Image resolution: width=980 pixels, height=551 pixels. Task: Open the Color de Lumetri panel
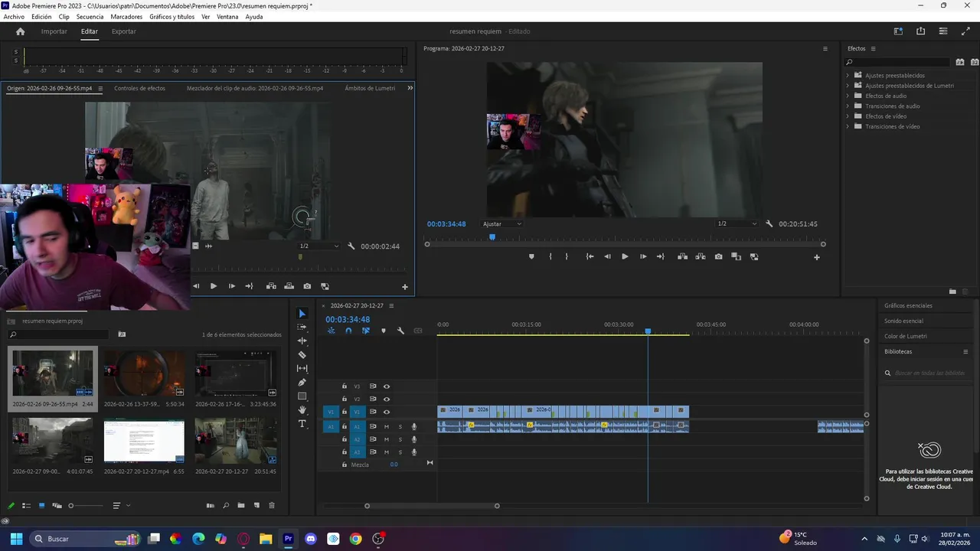click(x=905, y=336)
